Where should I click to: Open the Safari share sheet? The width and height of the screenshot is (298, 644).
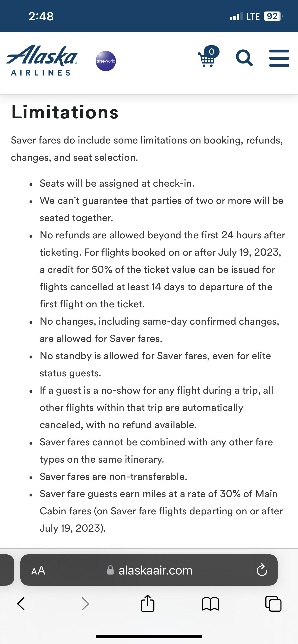148,603
